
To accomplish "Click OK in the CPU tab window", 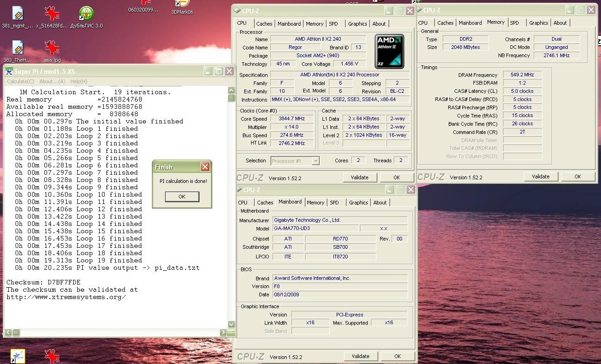I will tap(397, 177).
